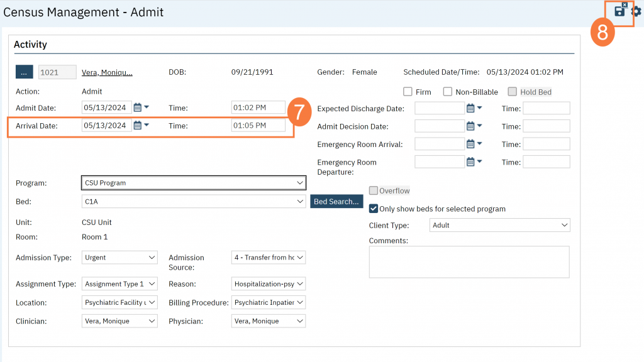This screenshot has height=362, width=644.
Task: Open the Program dropdown
Action: (193, 182)
